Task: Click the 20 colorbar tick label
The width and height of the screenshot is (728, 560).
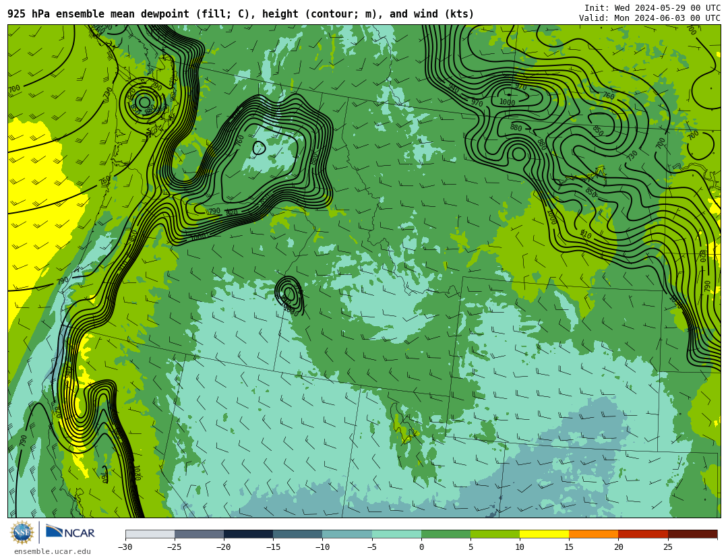Action: (x=618, y=547)
